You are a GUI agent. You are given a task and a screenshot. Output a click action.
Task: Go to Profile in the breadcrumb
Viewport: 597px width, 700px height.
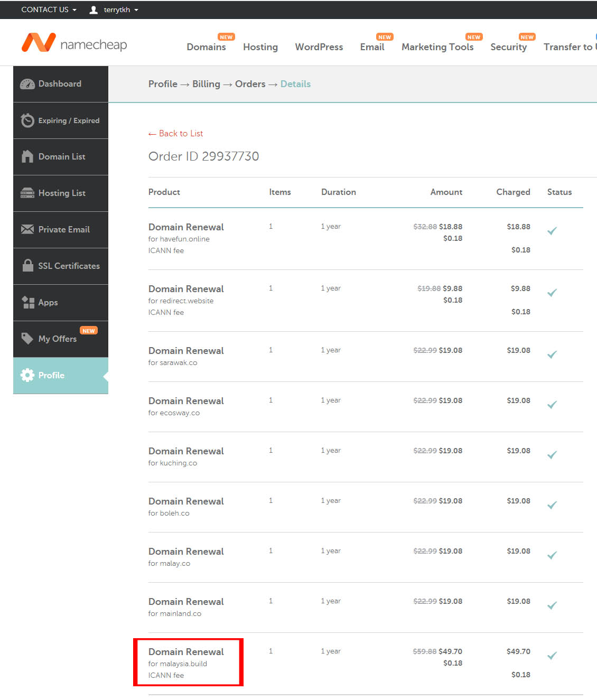click(x=163, y=84)
